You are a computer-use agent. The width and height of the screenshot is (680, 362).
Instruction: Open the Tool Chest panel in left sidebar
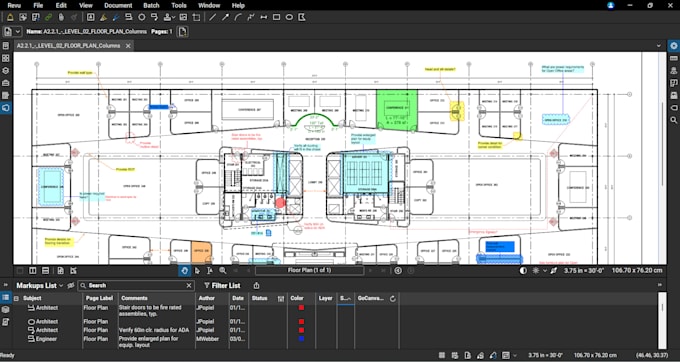(x=6, y=83)
